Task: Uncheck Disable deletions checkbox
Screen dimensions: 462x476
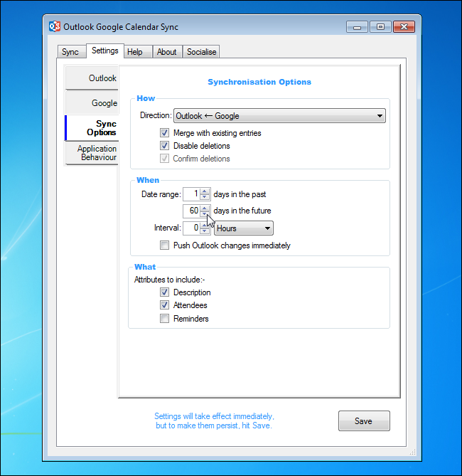Action: 164,146
